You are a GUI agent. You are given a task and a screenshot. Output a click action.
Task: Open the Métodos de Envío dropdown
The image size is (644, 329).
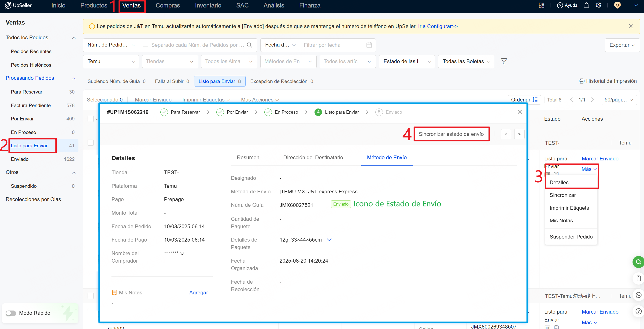(x=288, y=61)
